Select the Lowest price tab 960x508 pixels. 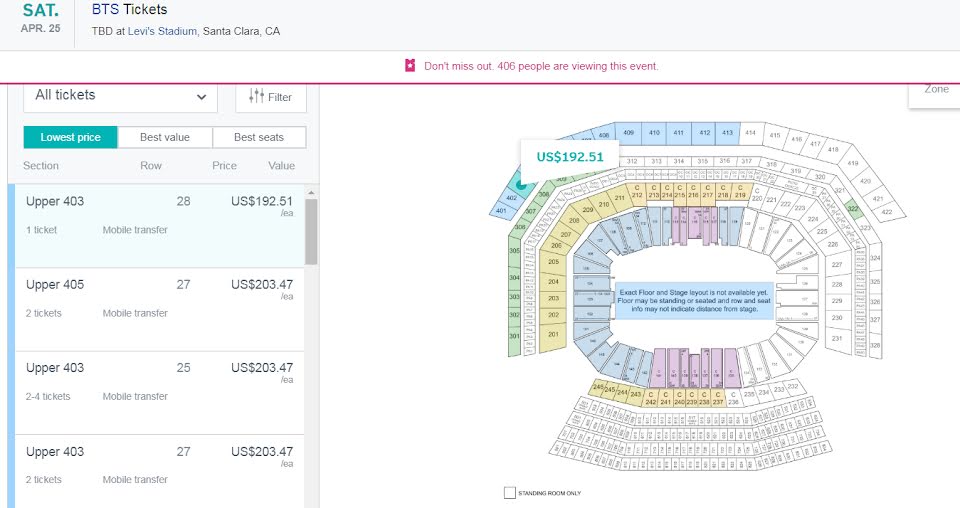70,137
